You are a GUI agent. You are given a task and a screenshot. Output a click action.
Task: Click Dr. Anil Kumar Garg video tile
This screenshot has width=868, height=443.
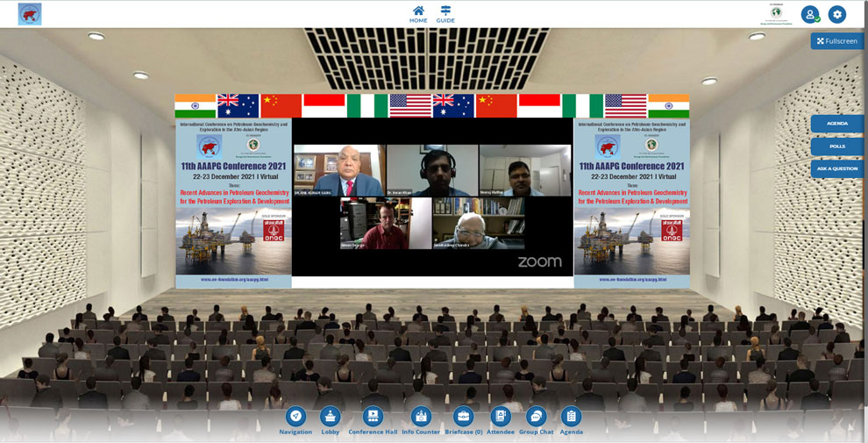point(339,170)
